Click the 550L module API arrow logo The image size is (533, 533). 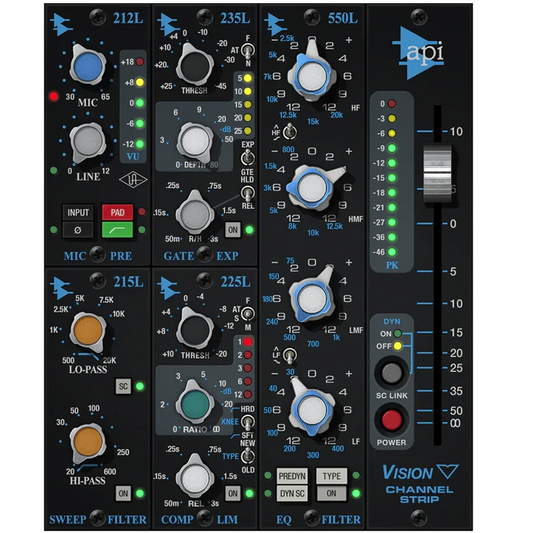coord(276,24)
